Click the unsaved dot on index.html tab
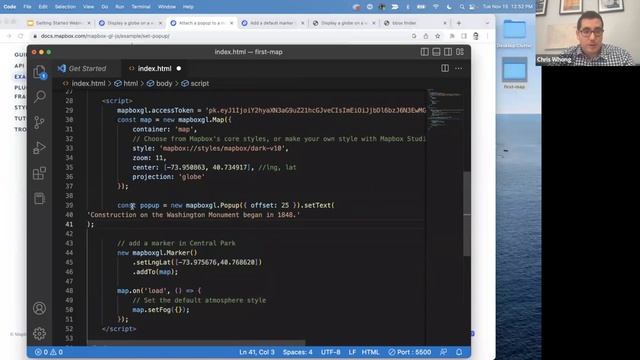This screenshot has height=360, width=640. [179, 69]
